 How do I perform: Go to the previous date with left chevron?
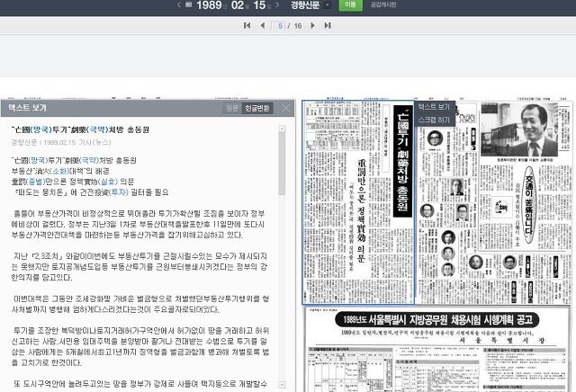pos(179,4)
